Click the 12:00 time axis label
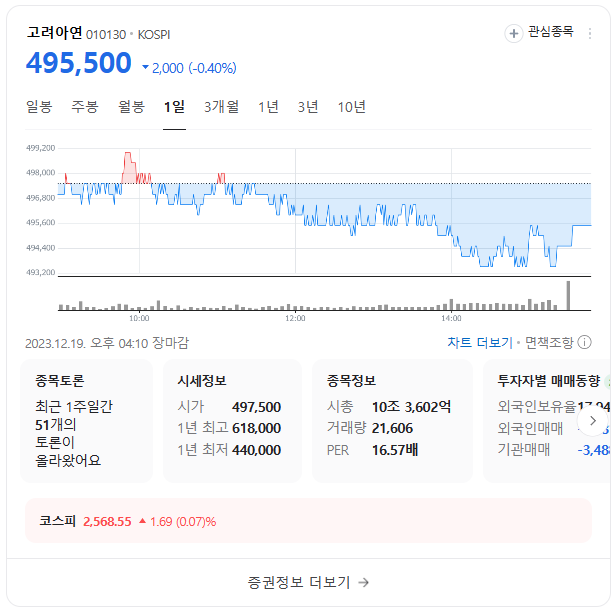The width and height of the screenshot is (613, 614). 295,318
